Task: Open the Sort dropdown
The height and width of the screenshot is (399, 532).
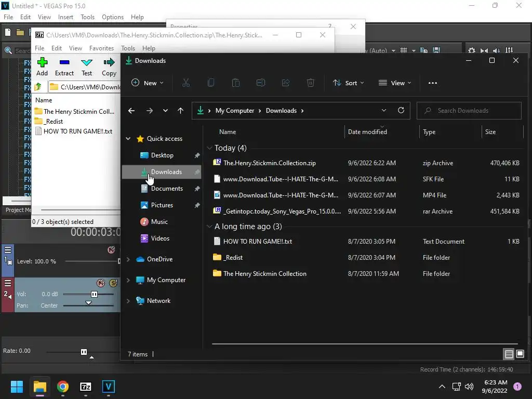Action: pyautogui.click(x=349, y=83)
